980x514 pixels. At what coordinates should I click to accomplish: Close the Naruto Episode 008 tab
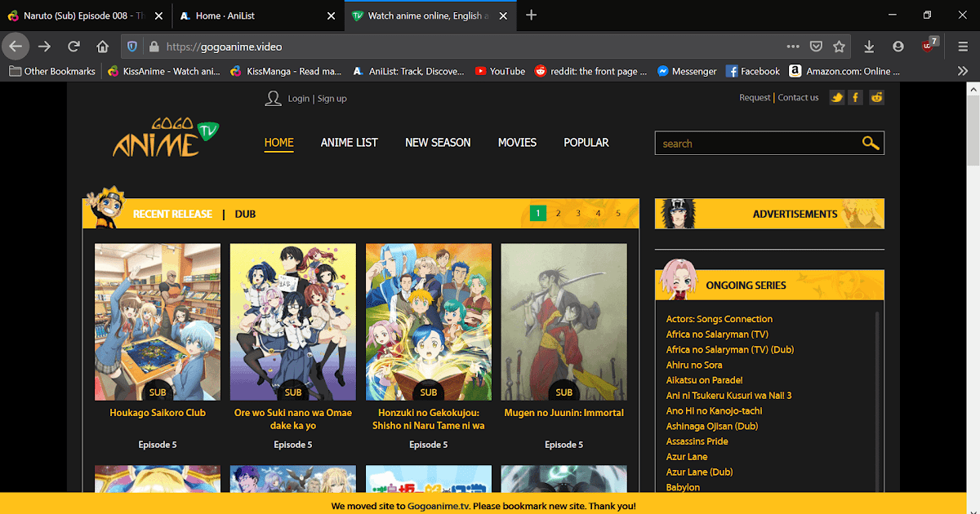tap(158, 16)
